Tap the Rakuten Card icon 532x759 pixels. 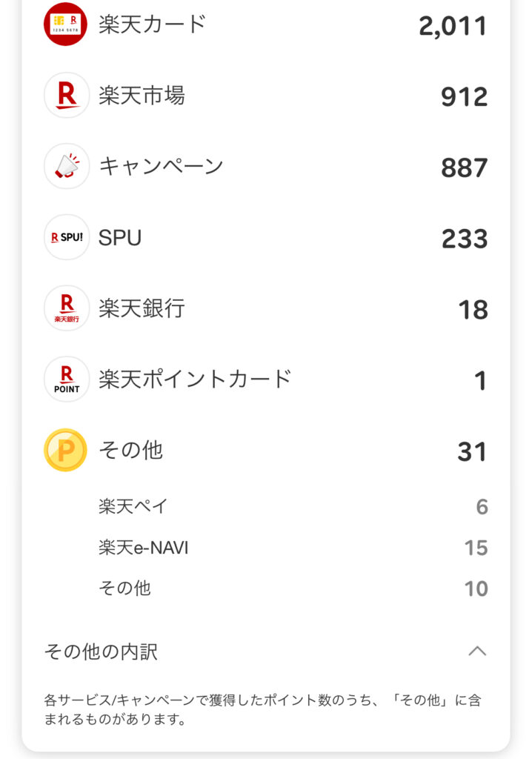[x=66, y=24]
